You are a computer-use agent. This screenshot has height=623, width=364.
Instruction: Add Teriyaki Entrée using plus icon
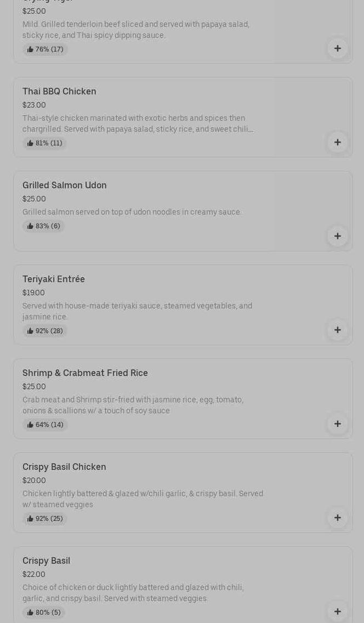click(x=337, y=330)
